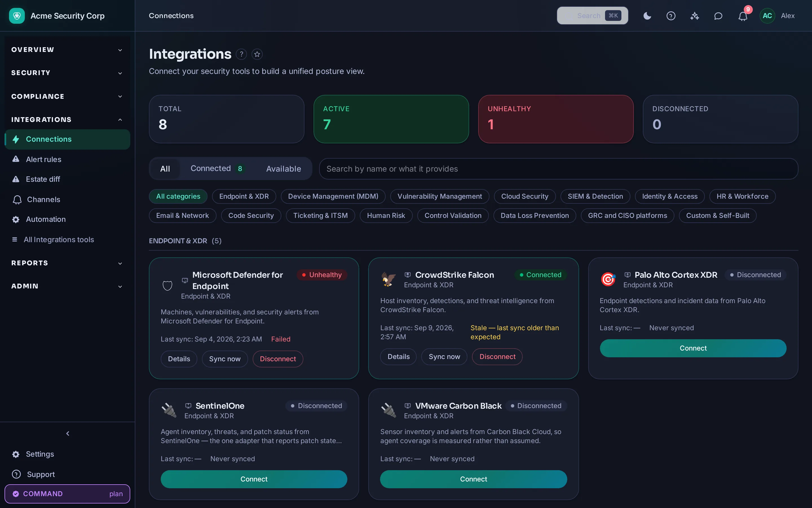
Task: Filter by Code Security category
Action: click(x=251, y=215)
